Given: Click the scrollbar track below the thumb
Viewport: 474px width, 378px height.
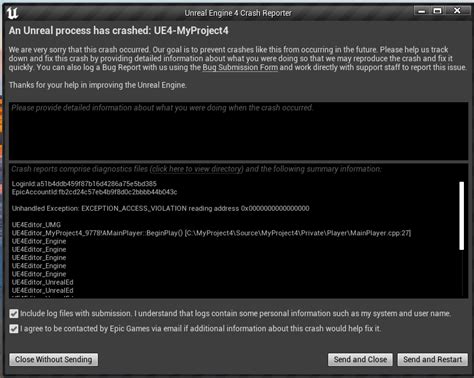Looking at the screenshot, I should [461, 273].
